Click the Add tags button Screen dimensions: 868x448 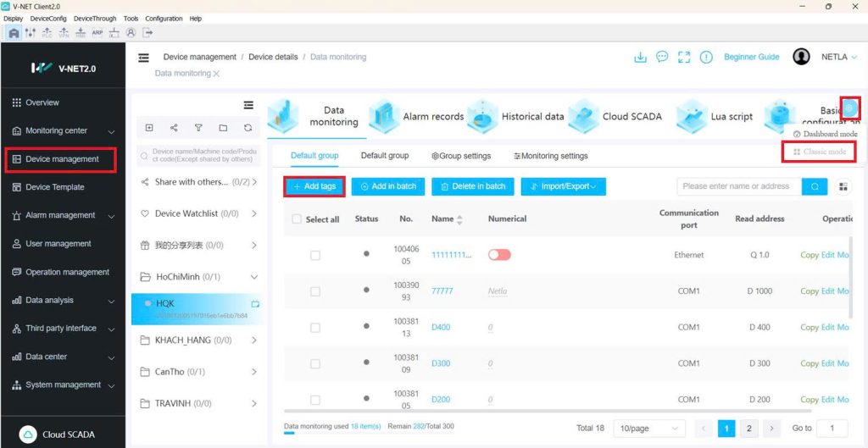pyautogui.click(x=314, y=186)
